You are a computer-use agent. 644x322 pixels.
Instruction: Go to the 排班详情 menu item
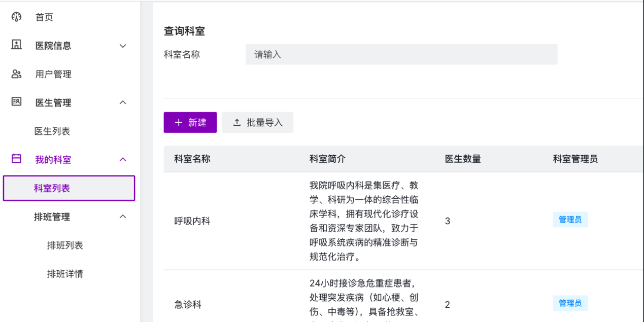pyautogui.click(x=65, y=274)
